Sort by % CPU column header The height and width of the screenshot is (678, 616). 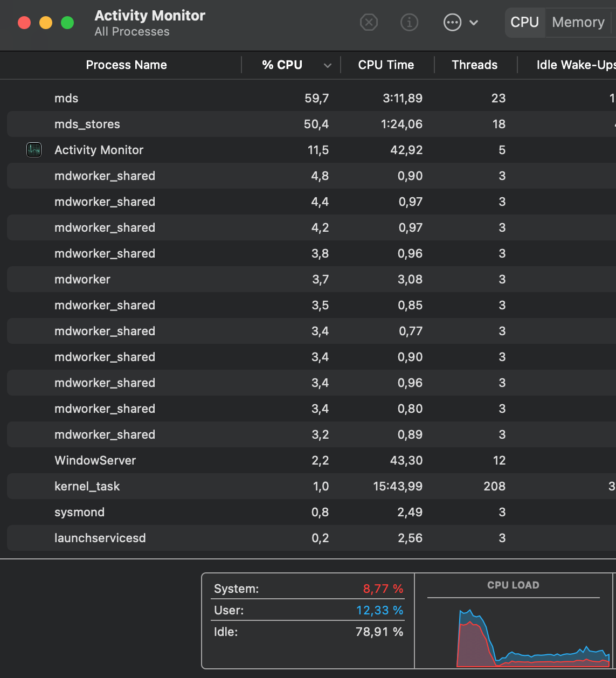pyautogui.click(x=282, y=65)
